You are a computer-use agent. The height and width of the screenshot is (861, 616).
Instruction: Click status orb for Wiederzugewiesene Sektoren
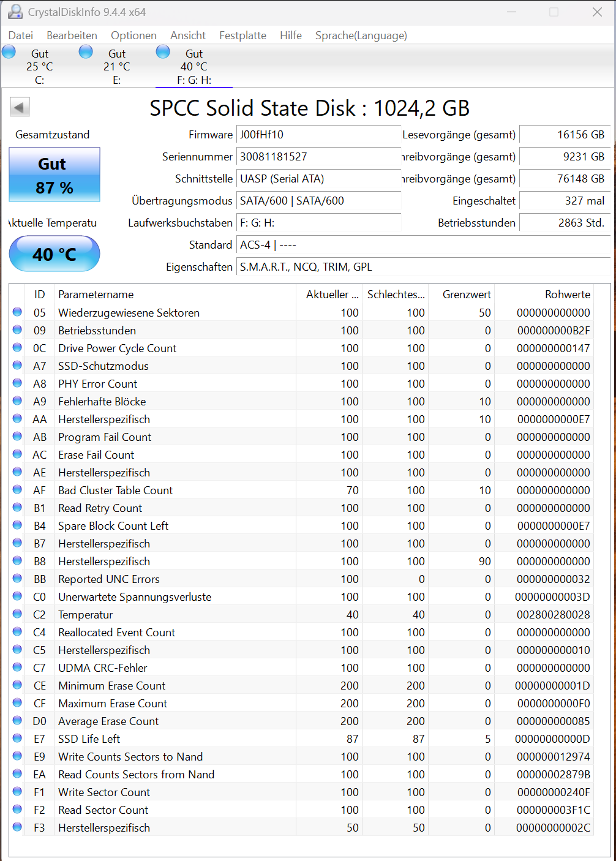(17, 312)
